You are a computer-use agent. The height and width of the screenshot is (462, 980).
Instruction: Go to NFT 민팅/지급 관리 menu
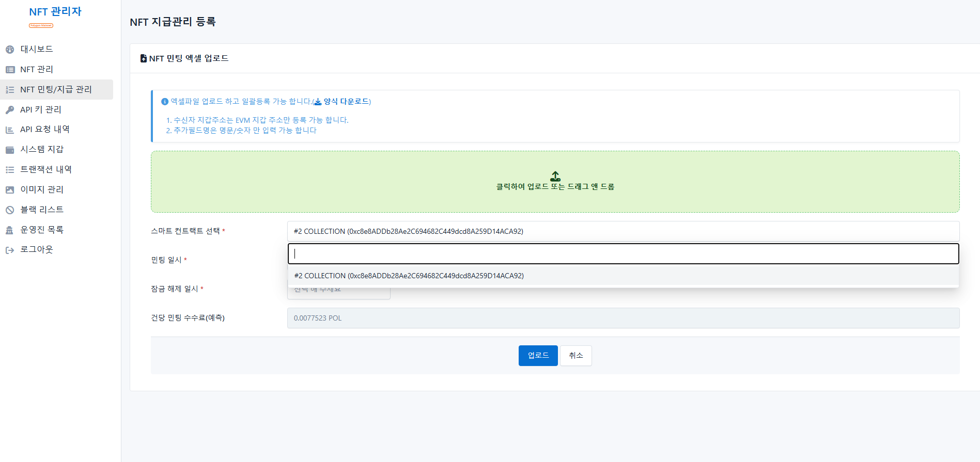(56, 89)
